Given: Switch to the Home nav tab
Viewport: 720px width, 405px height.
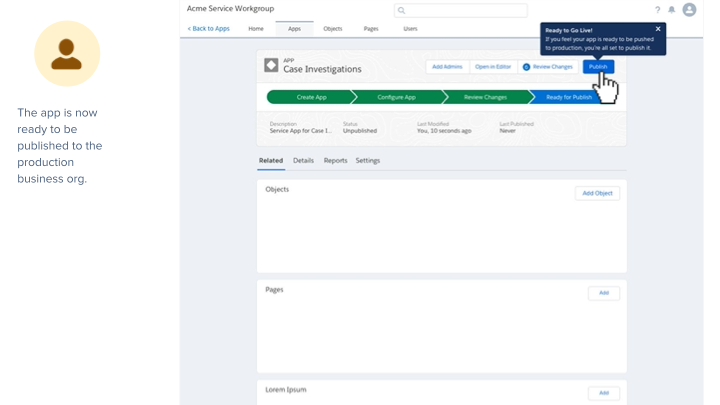Looking at the screenshot, I should (x=256, y=29).
